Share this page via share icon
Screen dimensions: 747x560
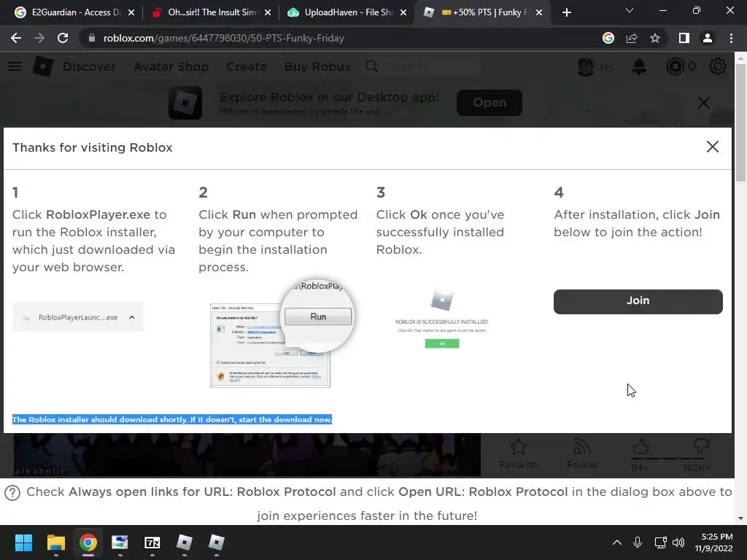tap(632, 38)
